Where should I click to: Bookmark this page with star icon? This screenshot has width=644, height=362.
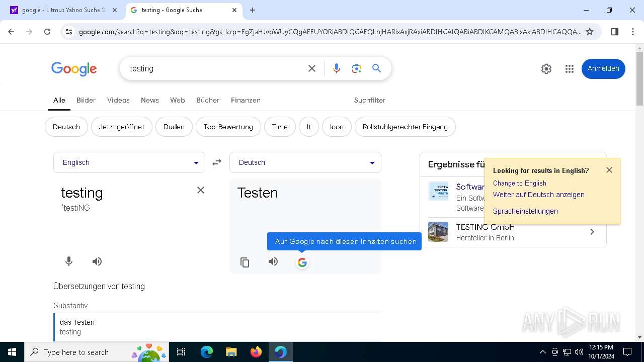(x=590, y=32)
